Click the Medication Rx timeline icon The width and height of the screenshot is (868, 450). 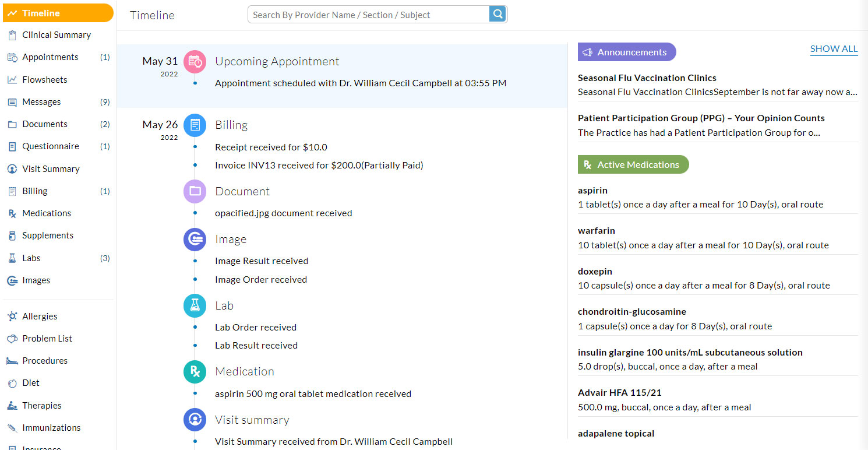(x=195, y=371)
